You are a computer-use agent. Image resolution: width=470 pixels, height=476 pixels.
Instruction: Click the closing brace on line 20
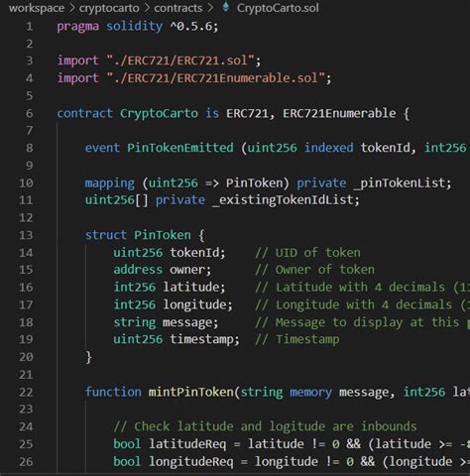(x=88, y=357)
